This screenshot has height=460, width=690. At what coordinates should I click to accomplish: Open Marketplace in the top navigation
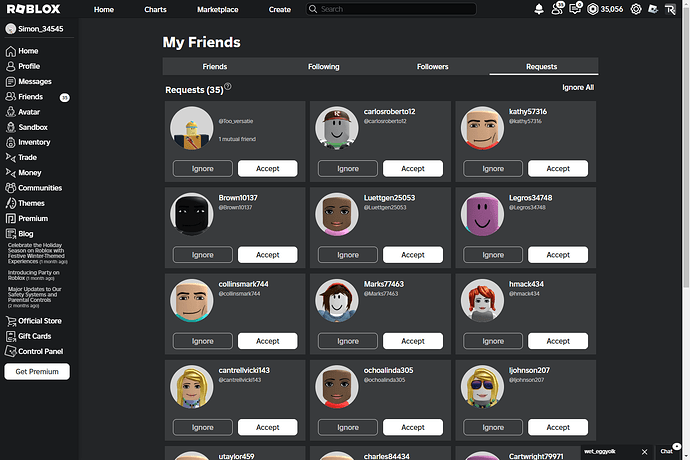(x=218, y=9)
